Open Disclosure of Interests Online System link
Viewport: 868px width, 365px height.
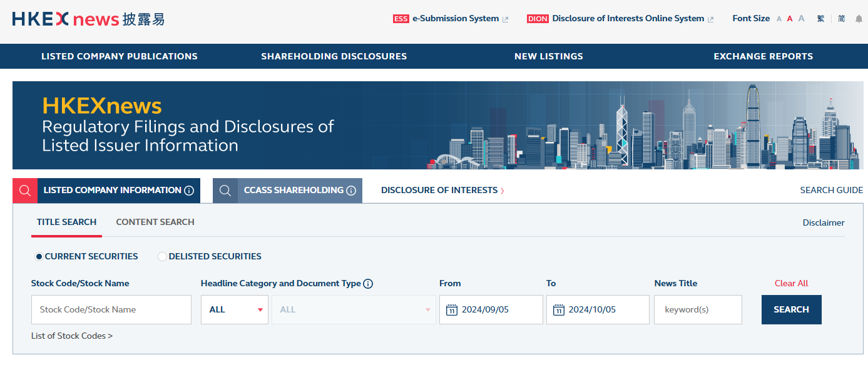[x=628, y=19]
